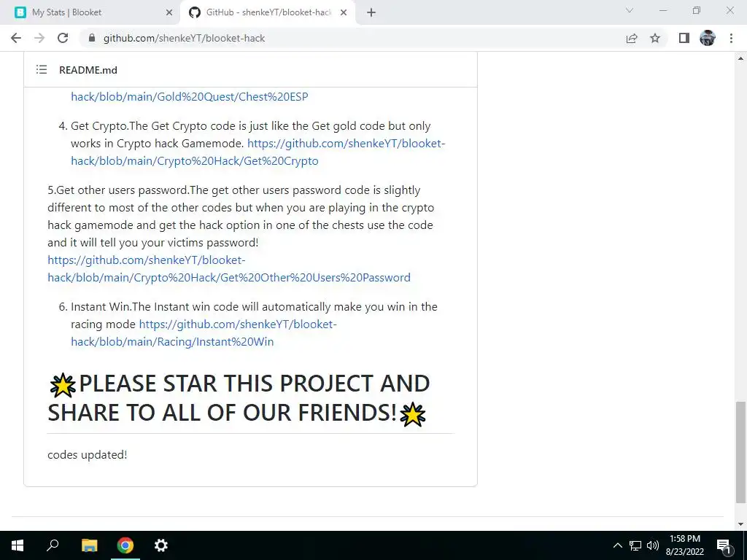The image size is (747, 560).
Task: Click the padlock site info icon
Action: [92, 38]
